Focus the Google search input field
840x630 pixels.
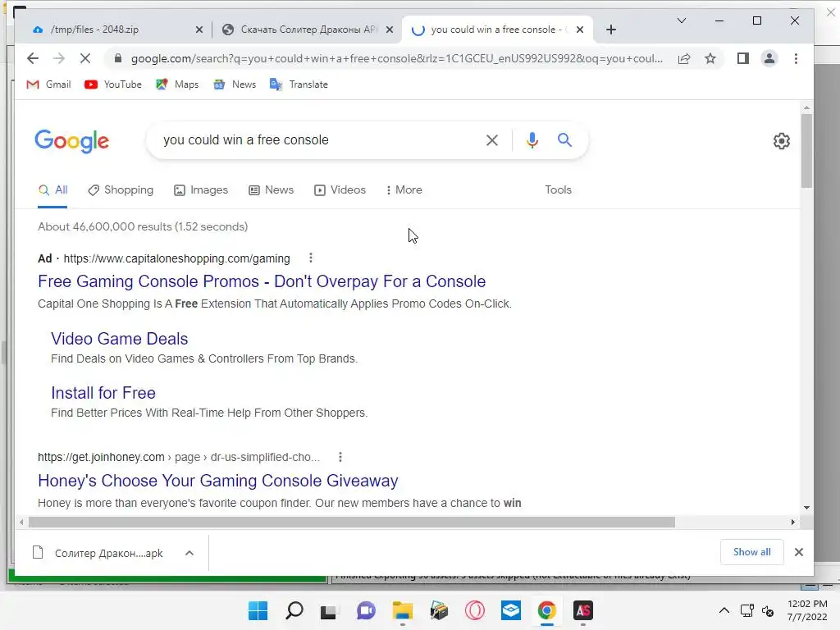click(320, 140)
